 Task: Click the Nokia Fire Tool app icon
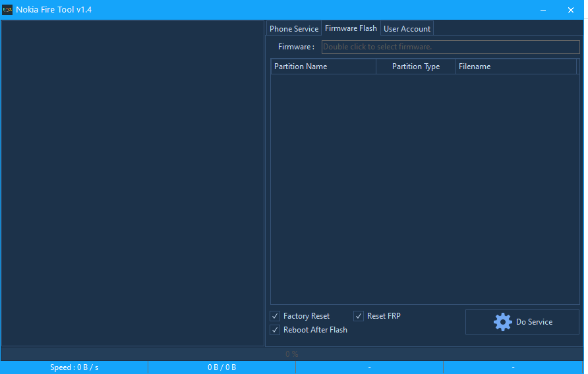[x=7, y=10]
